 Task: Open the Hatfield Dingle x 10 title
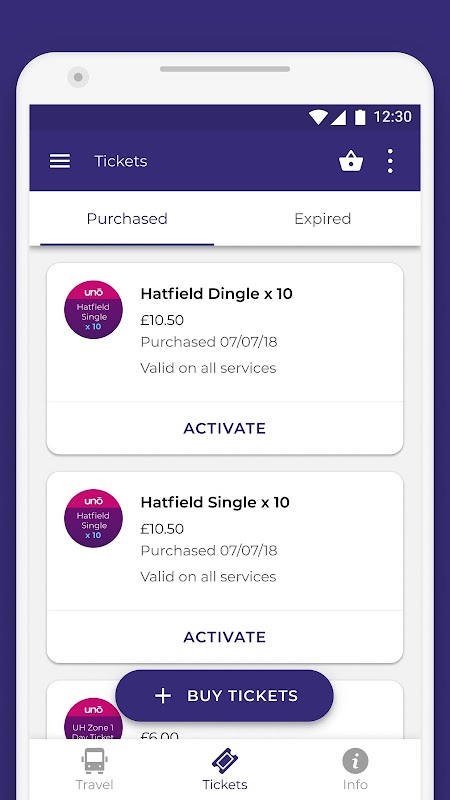pos(216,294)
